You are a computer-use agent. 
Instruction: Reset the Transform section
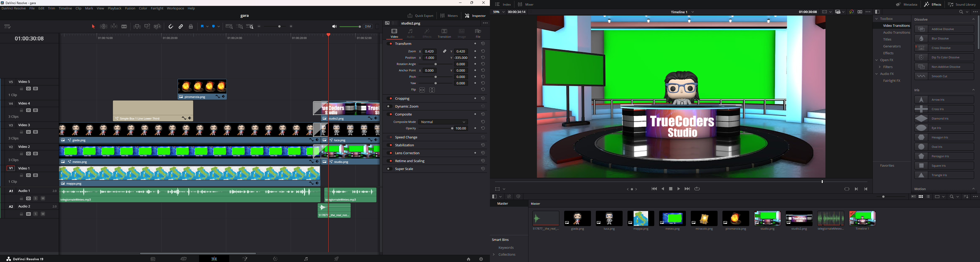point(483,44)
